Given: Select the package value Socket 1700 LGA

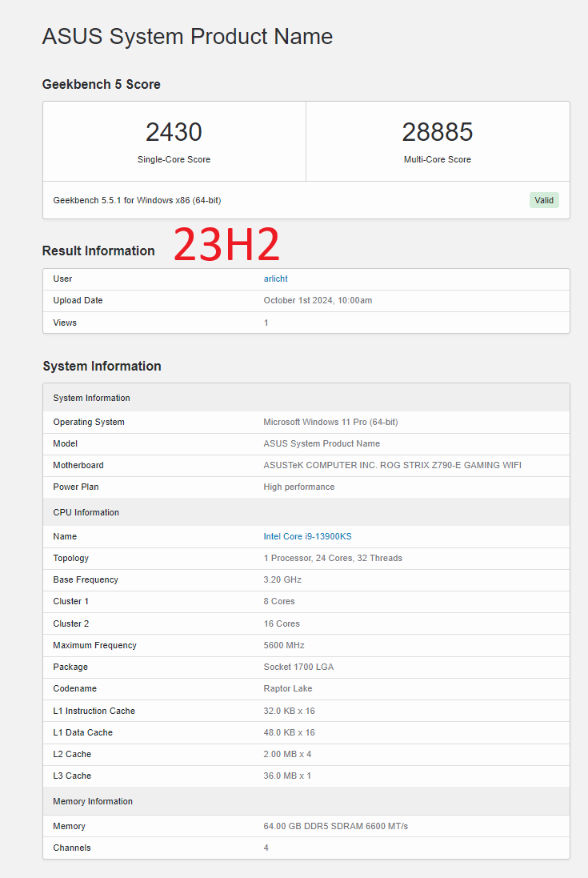Looking at the screenshot, I should pyautogui.click(x=298, y=667).
